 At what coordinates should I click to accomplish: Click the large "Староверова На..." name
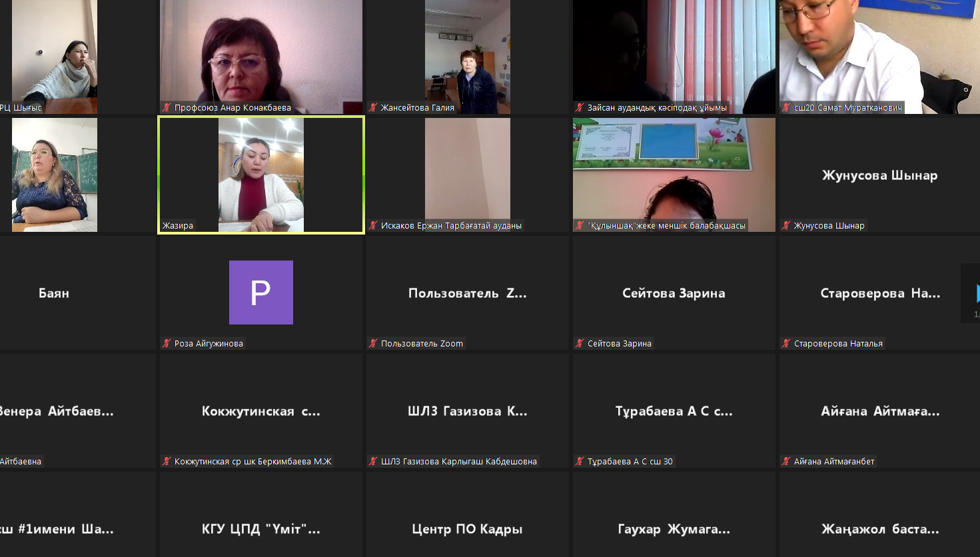click(880, 293)
